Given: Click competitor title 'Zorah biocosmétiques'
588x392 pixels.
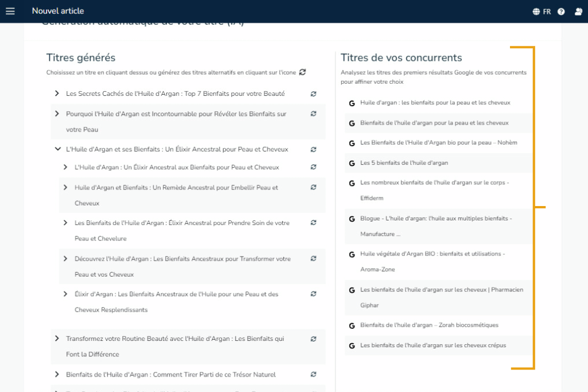Looking at the screenshot, I should (429, 325).
